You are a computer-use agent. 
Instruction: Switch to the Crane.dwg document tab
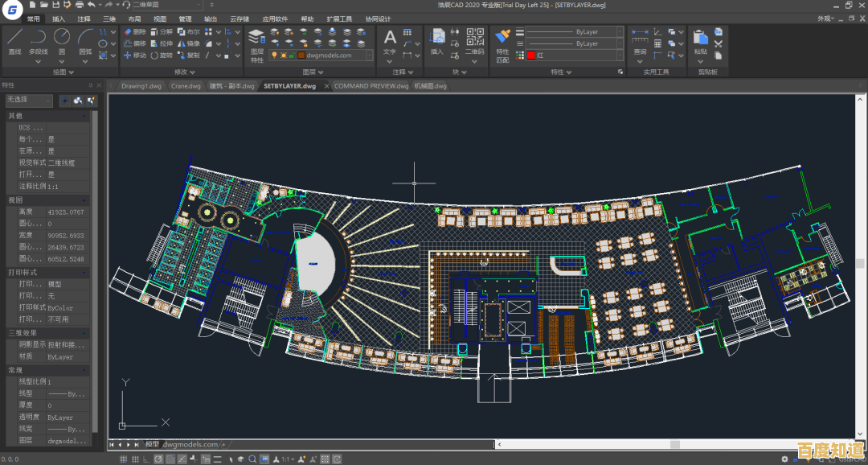(186, 86)
